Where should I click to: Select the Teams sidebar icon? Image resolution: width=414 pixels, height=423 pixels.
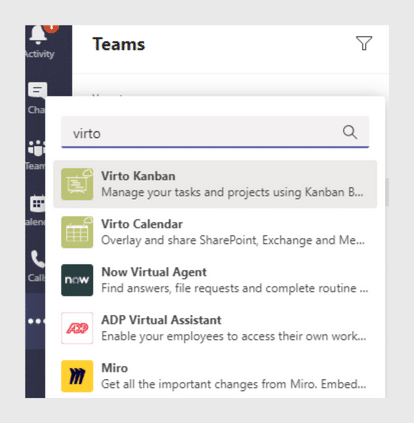36,148
